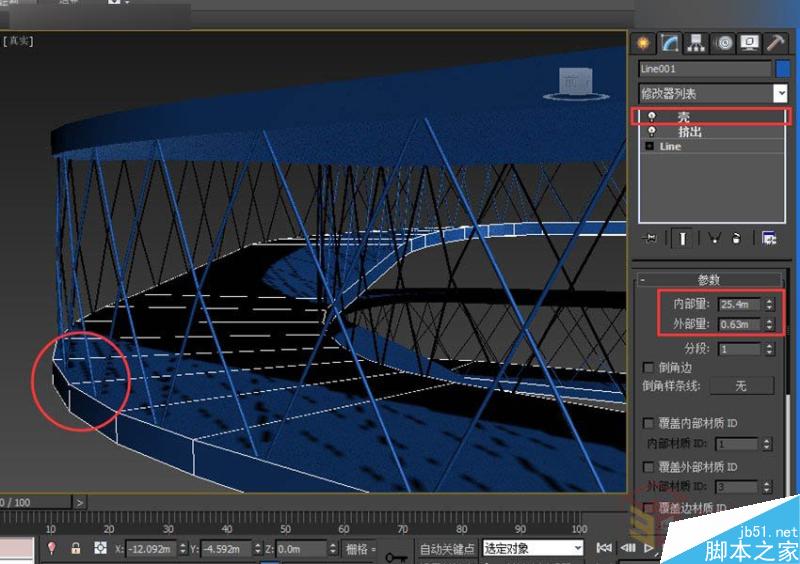Viewport: 800px width, 564px height.
Task: Open the blue object color swatch
Action: pyautogui.click(x=783, y=69)
